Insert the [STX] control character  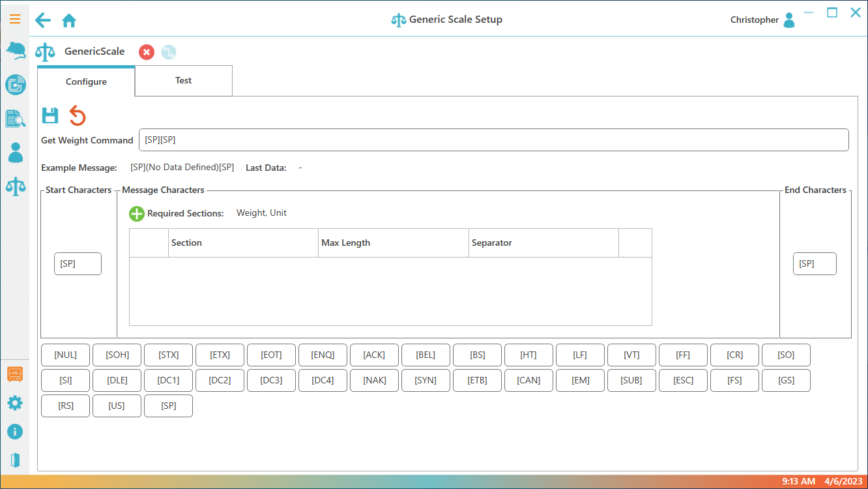coord(168,355)
